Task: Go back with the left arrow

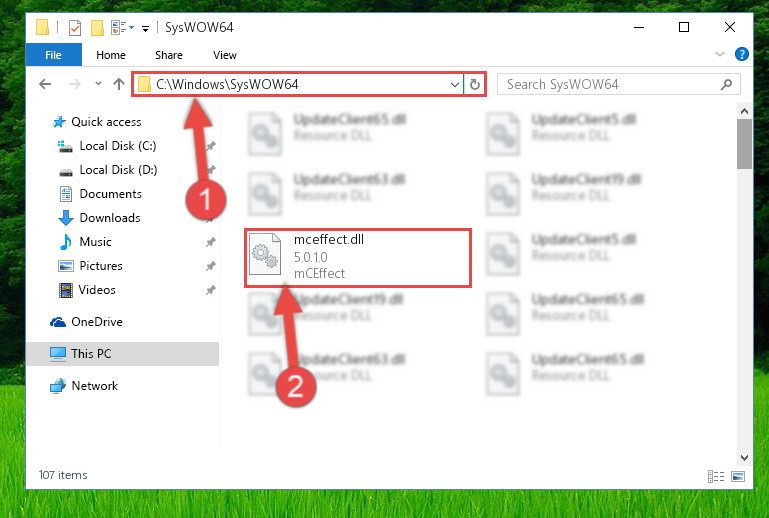Action: 45,84
